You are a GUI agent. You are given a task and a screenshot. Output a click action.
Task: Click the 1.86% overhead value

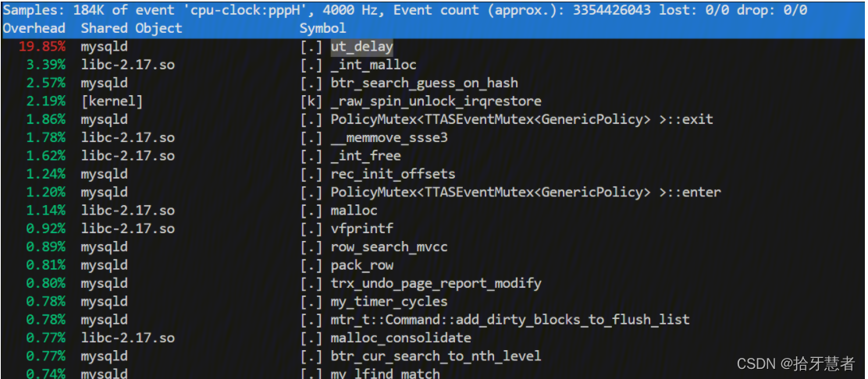[45, 119]
